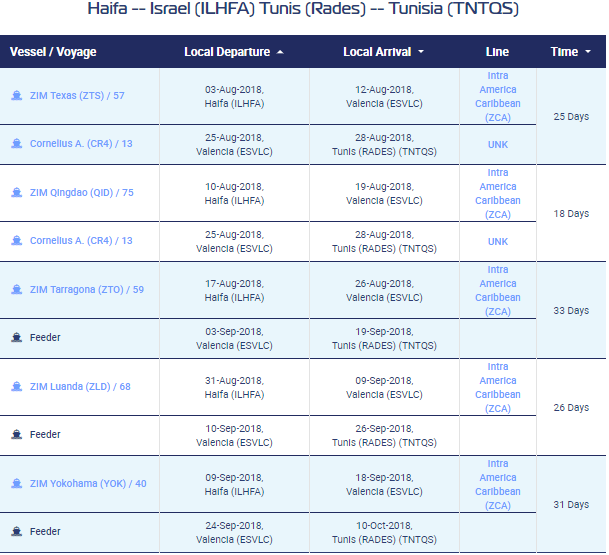Click ship icon beside Feeder departing 10-Sep-2018

(x=17, y=434)
